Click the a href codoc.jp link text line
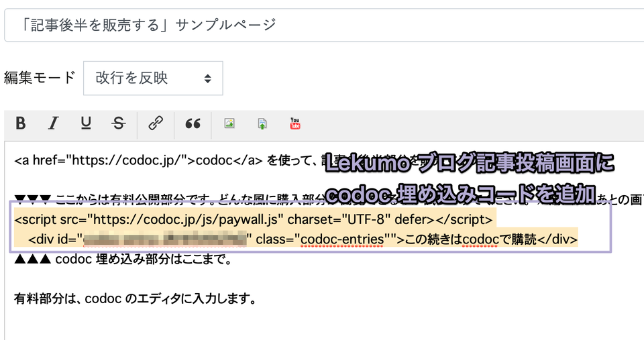Viewport: 644px width, 340px height. point(166,160)
